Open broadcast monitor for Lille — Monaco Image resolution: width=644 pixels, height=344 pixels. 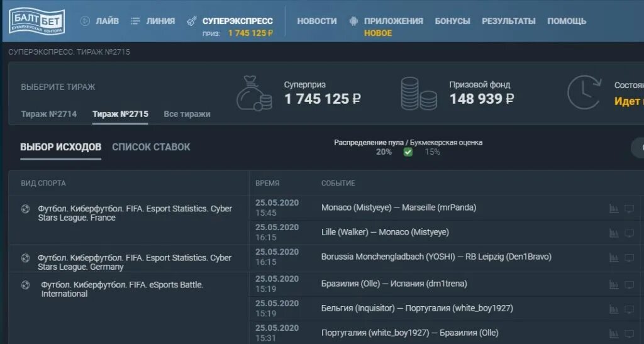[x=629, y=233]
